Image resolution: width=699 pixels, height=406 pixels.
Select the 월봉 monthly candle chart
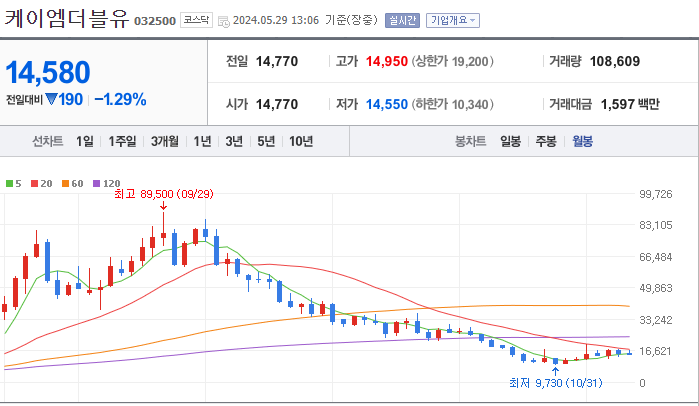coord(583,142)
